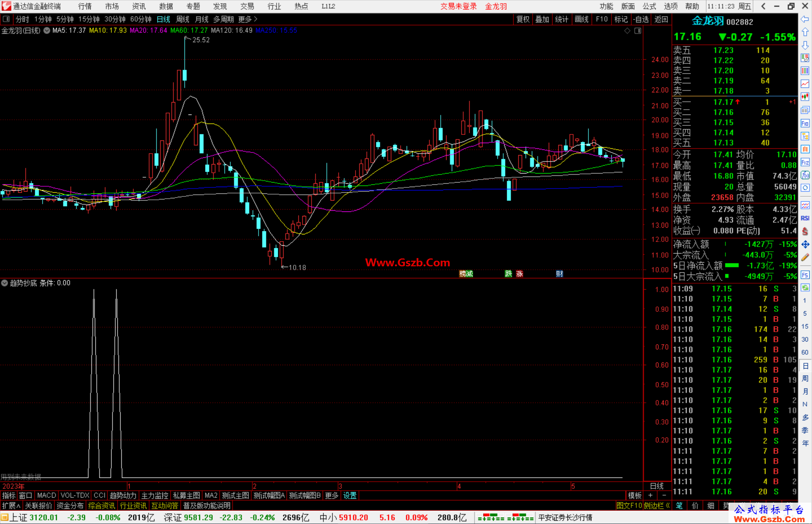
Task: Select the pencil drawing tool icon
Action: (x=805, y=257)
